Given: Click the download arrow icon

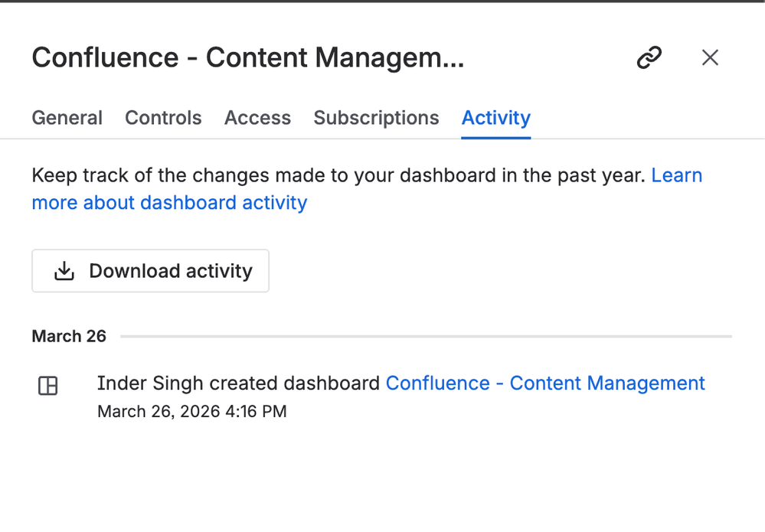Looking at the screenshot, I should (64, 271).
